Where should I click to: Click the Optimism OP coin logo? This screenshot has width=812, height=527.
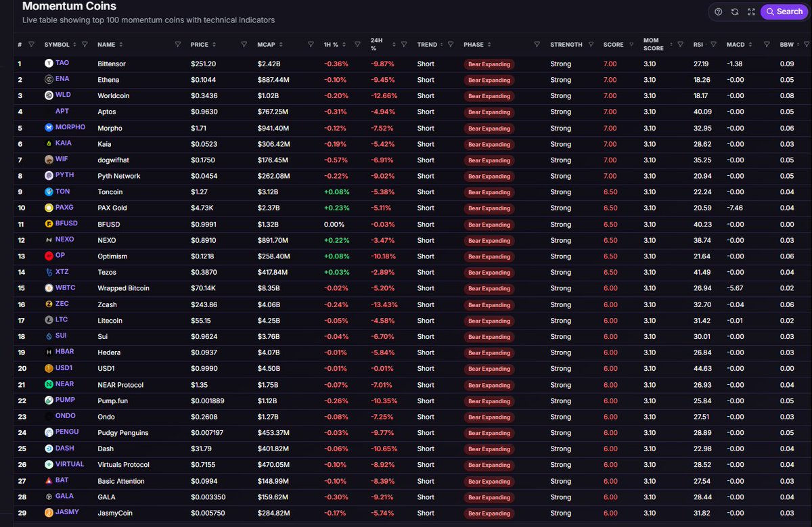[49, 256]
